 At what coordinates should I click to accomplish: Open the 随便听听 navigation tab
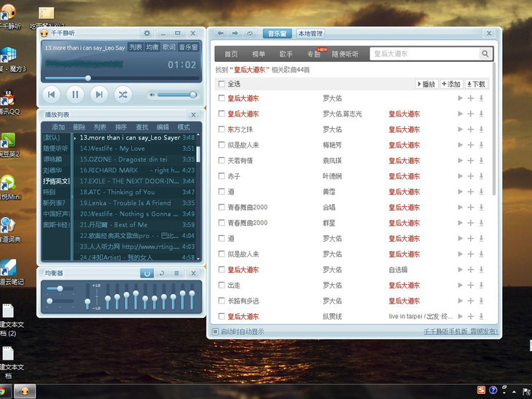tap(345, 54)
